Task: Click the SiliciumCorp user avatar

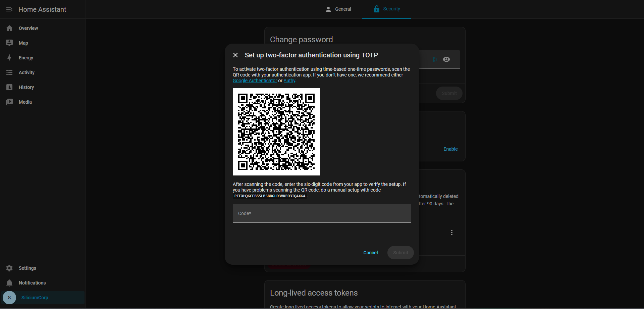Action: [x=9, y=298]
